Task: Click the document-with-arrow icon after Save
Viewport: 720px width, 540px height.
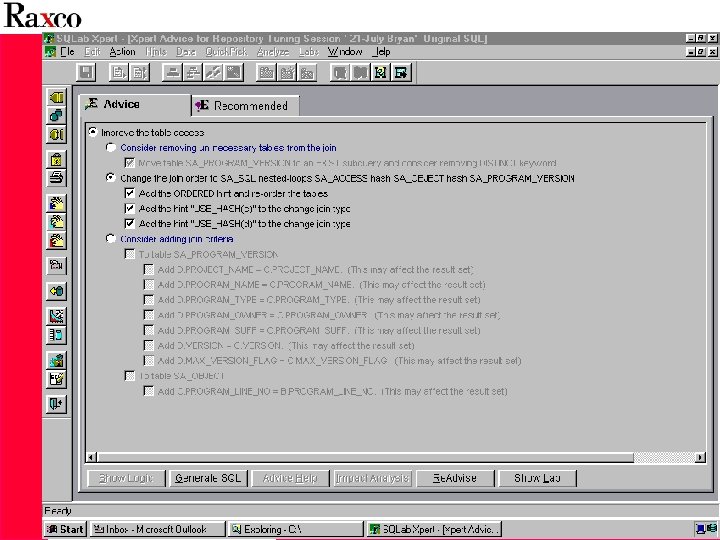Action: click(x=119, y=73)
